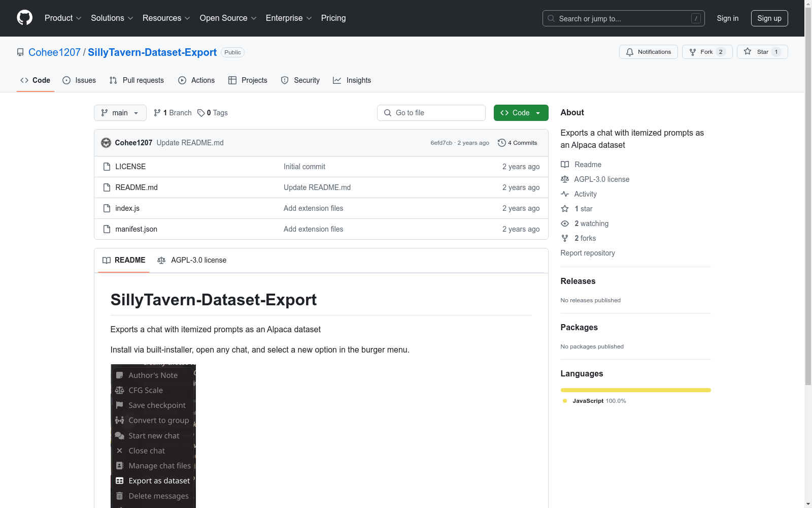Click the Insights tab graph icon
This screenshot has width=812, height=508.
click(x=337, y=80)
